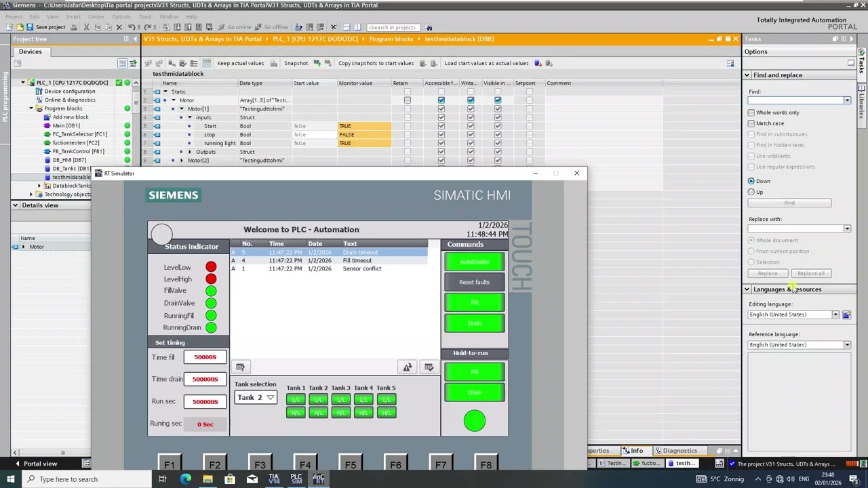Click the Tank 1 L/L button in HMI
Image resolution: width=868 pixels, height=488 pixels.
tap(296, 399)
